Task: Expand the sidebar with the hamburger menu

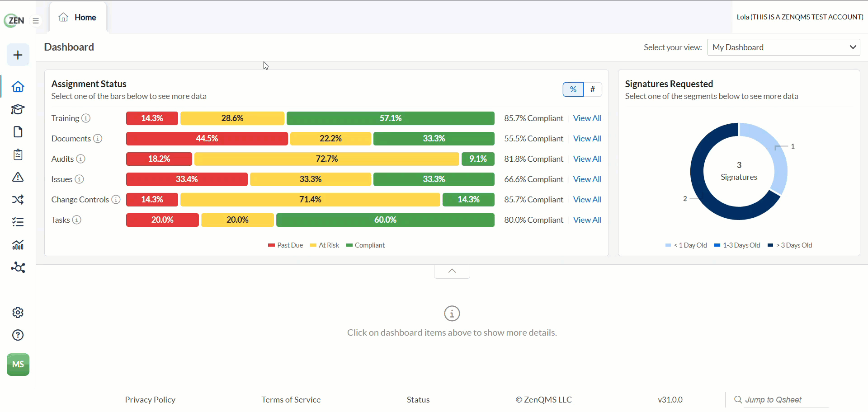Action: click(x=36, y=21)
